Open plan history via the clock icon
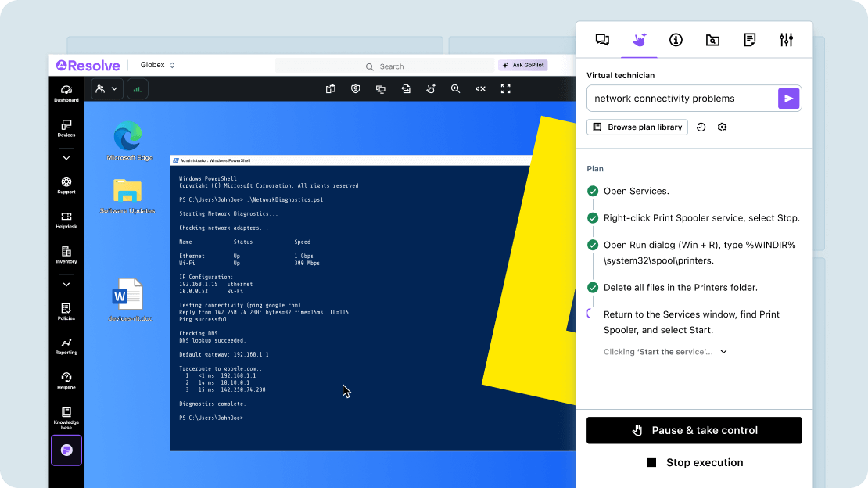Image resolution: width=868 pixels, height=488 pixels. click(x=701, y=127)
